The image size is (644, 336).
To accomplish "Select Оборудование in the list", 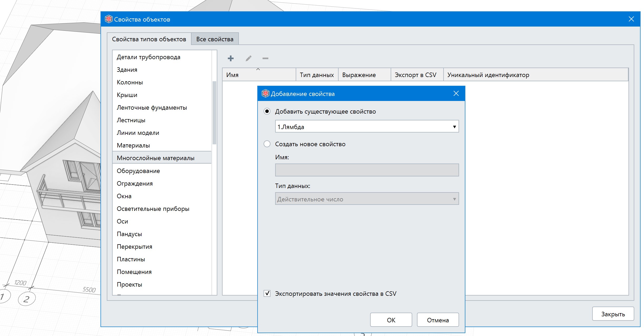I will pyautogui.click(x=162, y=171).
